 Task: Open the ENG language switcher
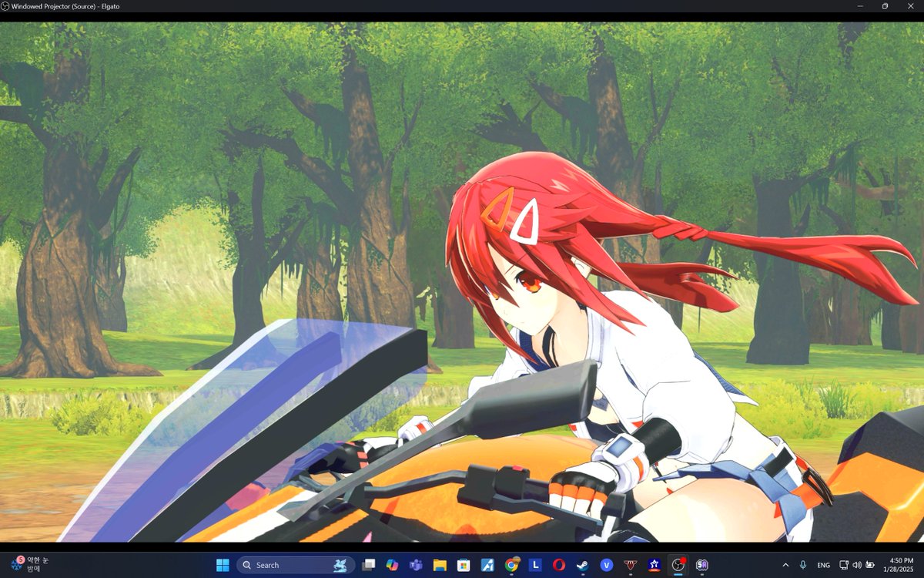[823, 565]
